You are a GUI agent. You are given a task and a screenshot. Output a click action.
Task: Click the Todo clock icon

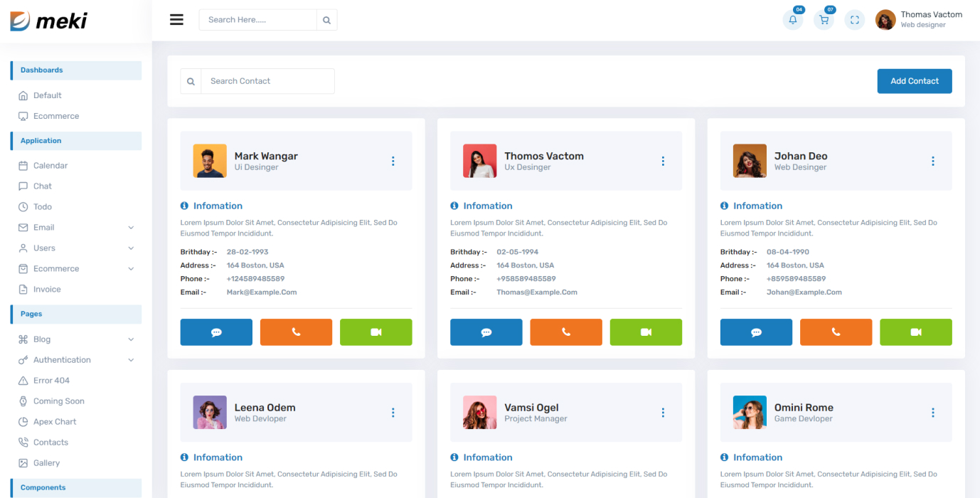pos(23,206)
